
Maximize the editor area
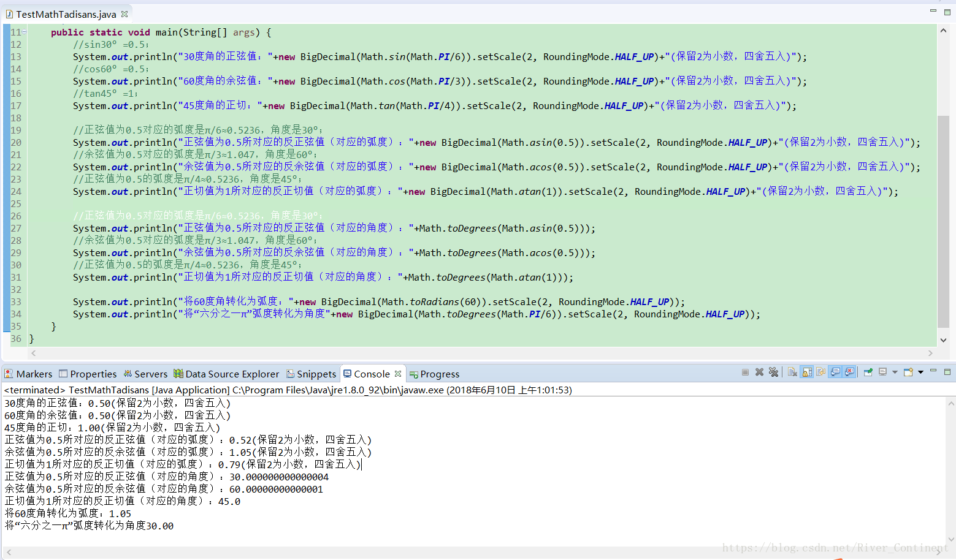pyautogui.click(x=947, y=12)
